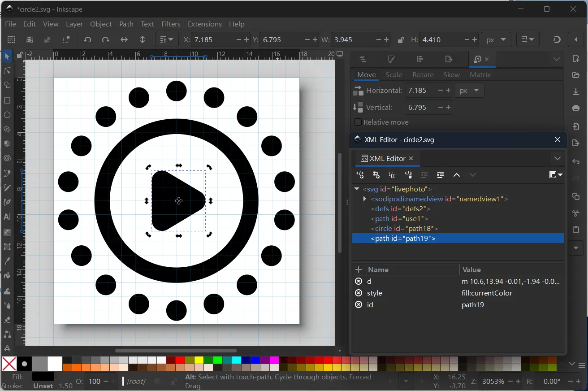
Task: Open the Align and Distribute dock tab
Action: [420, 59]
